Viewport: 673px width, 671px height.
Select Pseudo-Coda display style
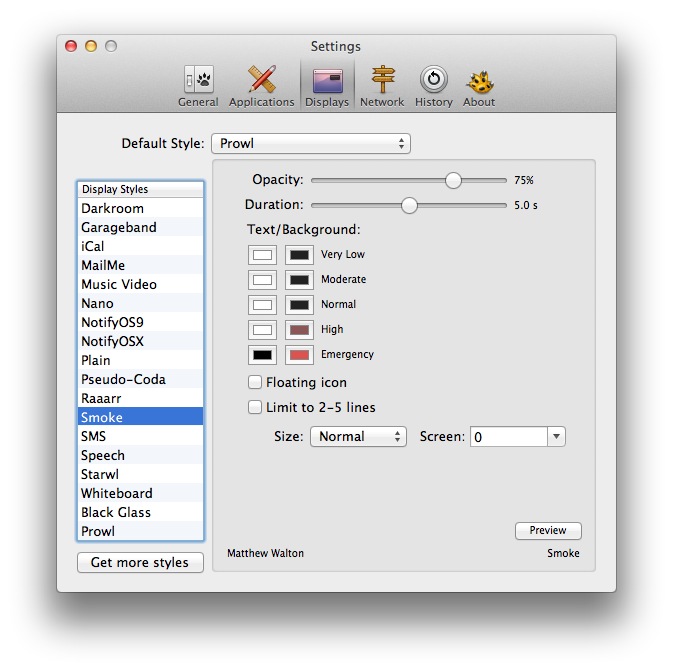pyautogui.click(x=140, y=379)
